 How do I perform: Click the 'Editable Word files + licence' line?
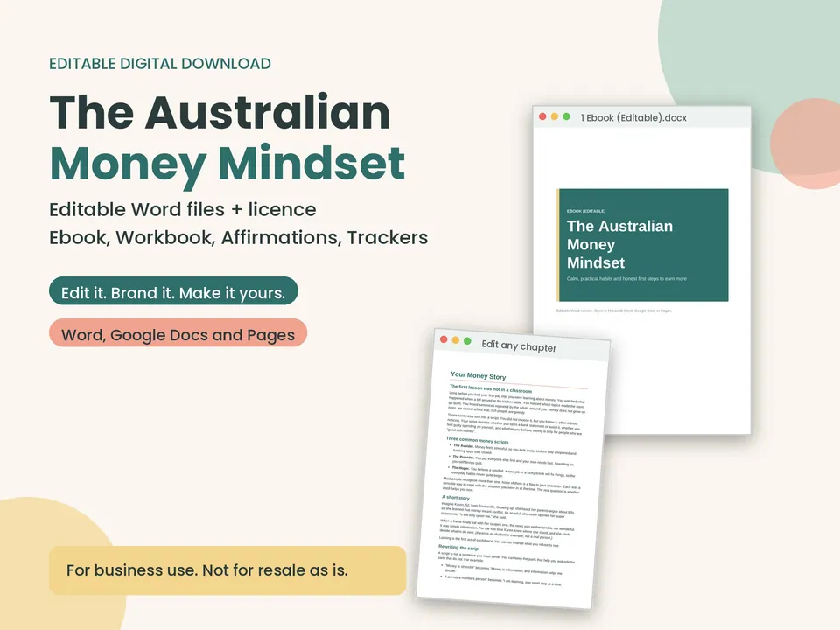tap(183, 209)
